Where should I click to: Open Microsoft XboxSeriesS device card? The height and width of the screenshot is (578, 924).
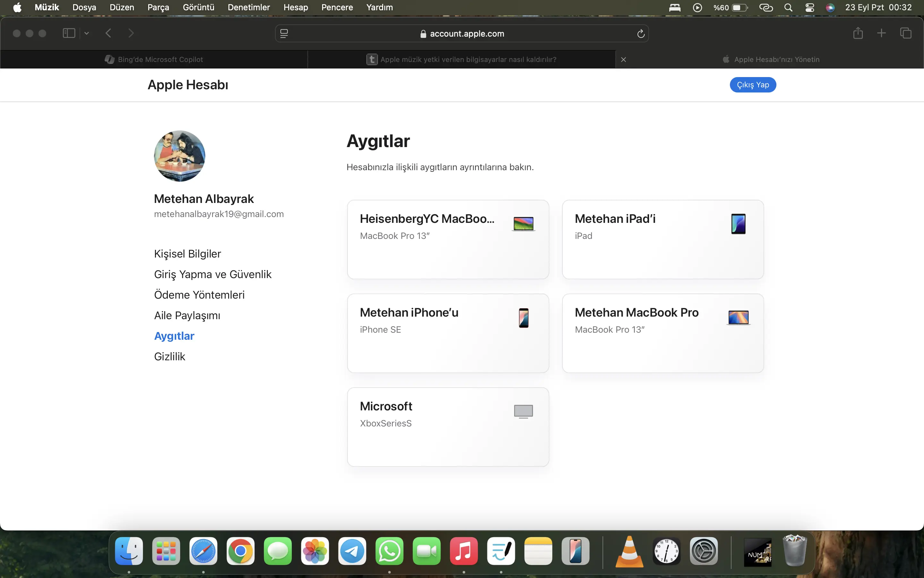448,427
